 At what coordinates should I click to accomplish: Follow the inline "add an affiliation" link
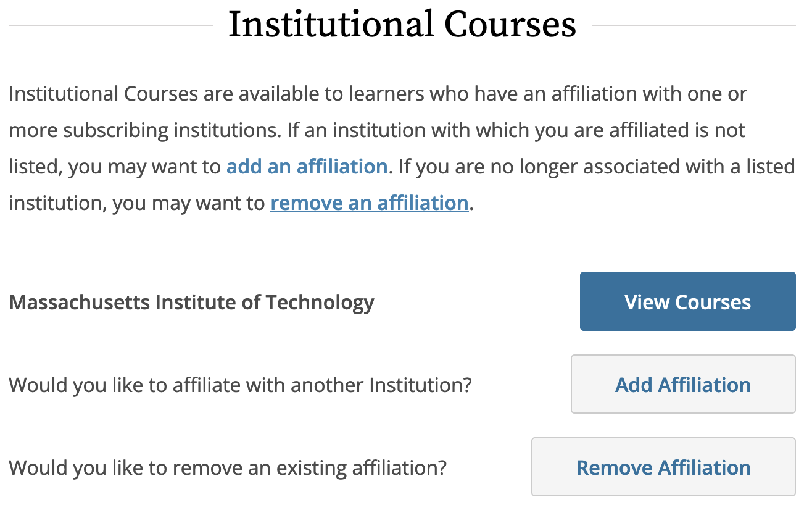(x=307, y=167)
